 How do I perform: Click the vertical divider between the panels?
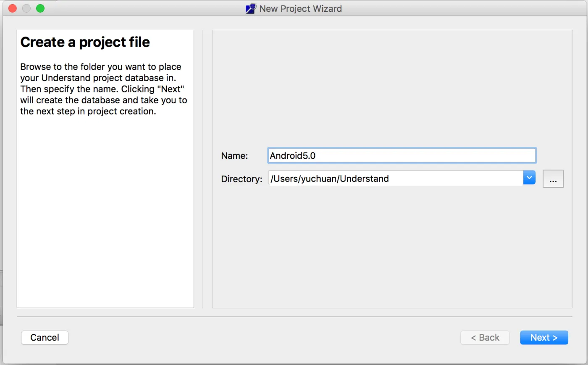(202, 169)
